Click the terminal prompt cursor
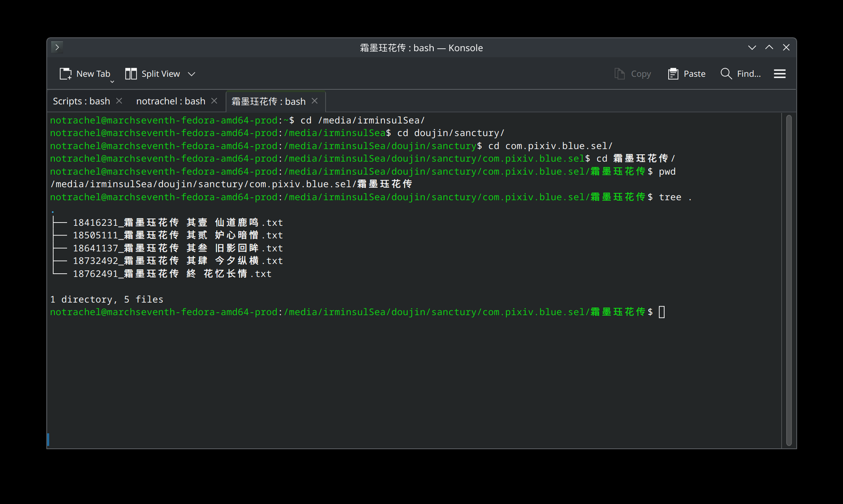The image size is (843, 504). (x=661, y=312)
